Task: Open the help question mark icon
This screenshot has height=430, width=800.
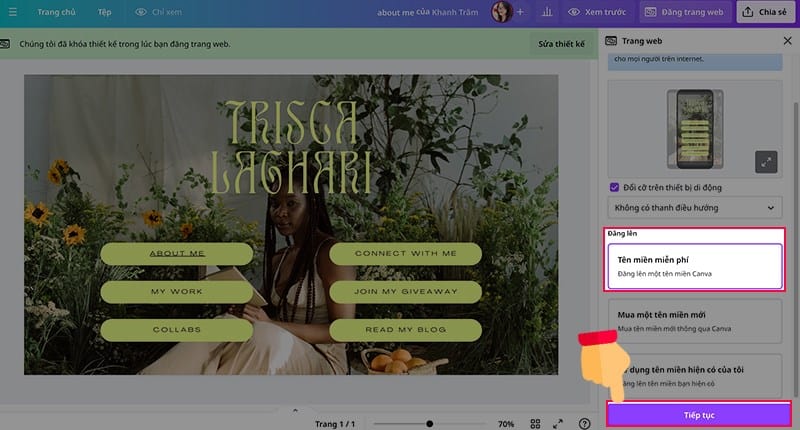Action: 585,423
